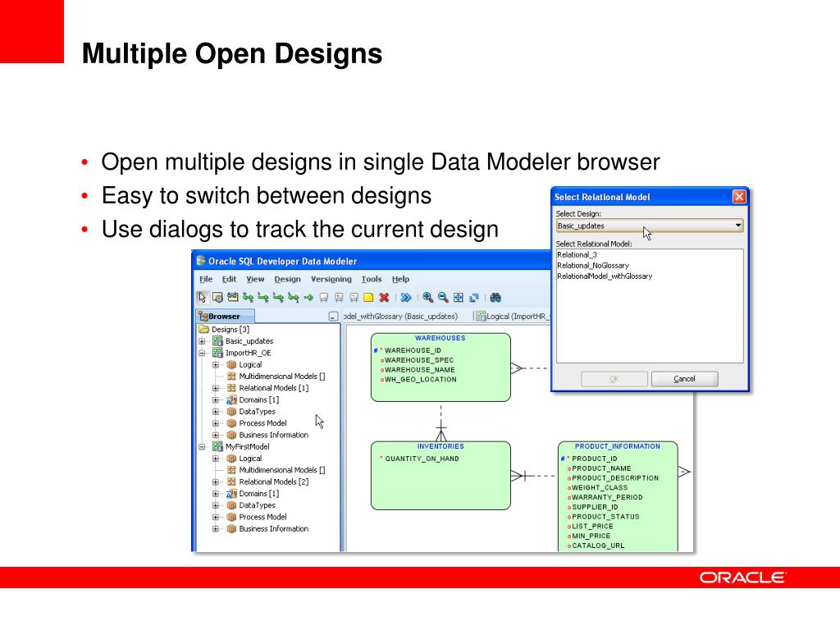840x630 pixels.
Task: Click the PRODUCT_INFORMATION entity title
Action: (x=617, y=446)
